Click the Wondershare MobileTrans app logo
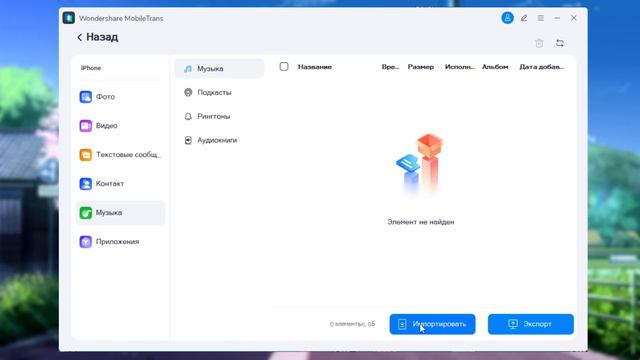The width and height of the screenshot is (640, 360). click(x=69, y=18)
